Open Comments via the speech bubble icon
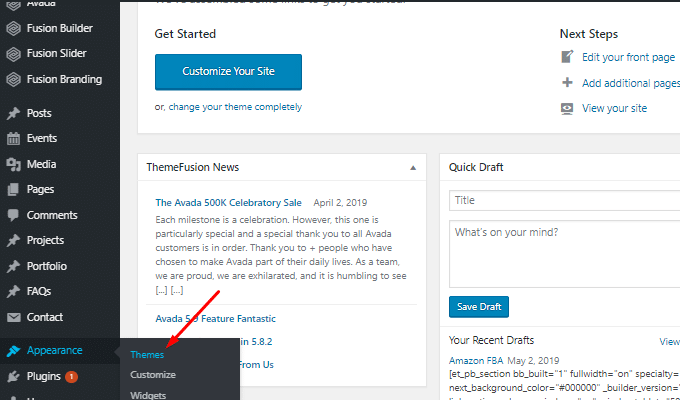This screenshot has height=400, width=680. pos(13,215)
